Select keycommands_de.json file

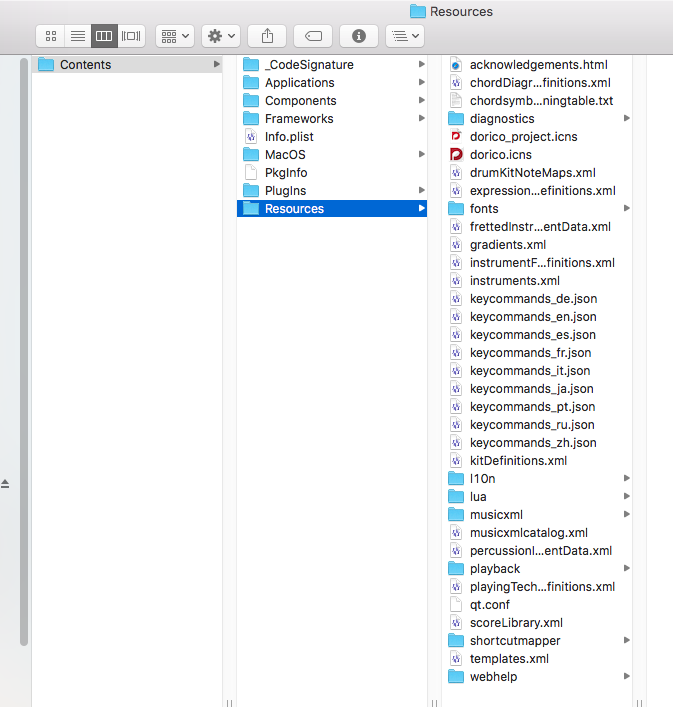[x=536, y=298]
